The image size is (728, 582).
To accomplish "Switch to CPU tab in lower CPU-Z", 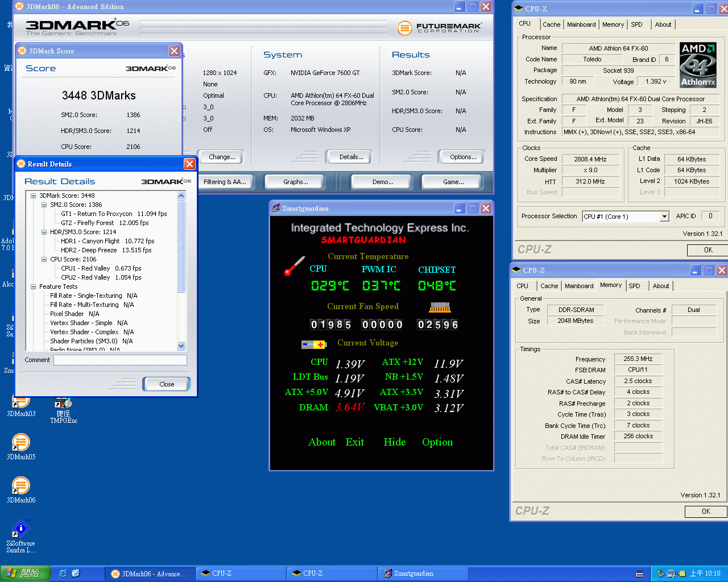I will [522, 286].
